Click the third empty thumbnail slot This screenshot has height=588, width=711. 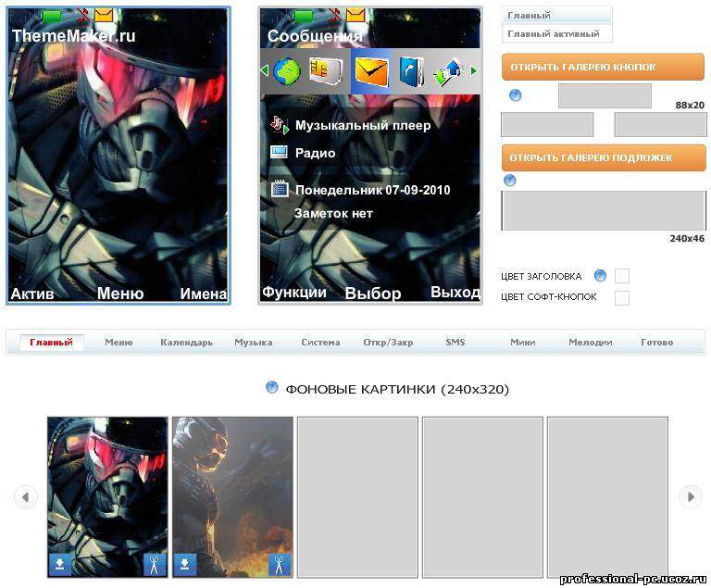point(357,497)
